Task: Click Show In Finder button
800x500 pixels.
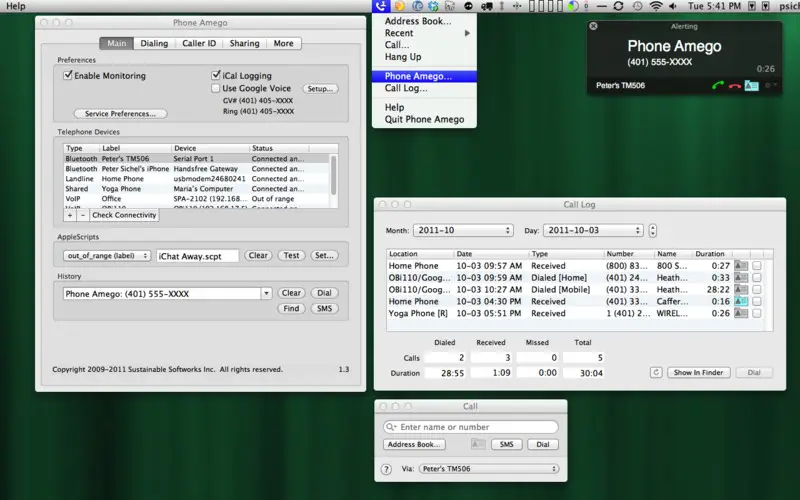Action: [x=698, y=372]
